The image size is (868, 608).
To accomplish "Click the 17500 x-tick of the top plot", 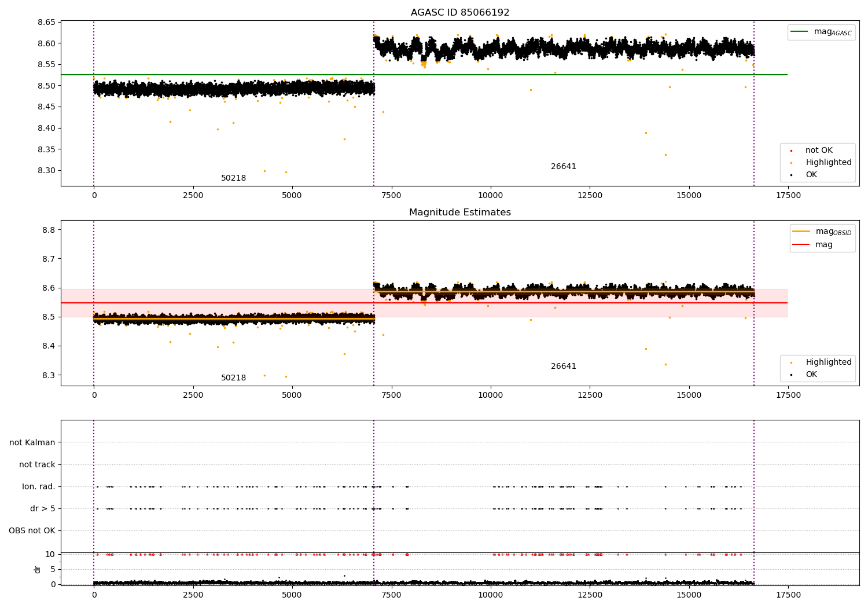I will pos(788,196).
